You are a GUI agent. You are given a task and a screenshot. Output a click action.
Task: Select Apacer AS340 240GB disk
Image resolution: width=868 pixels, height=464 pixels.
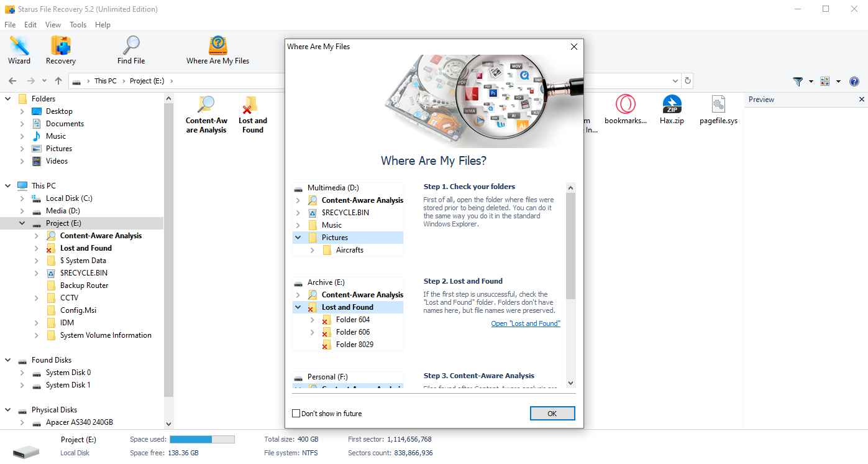tap(80, 422)
